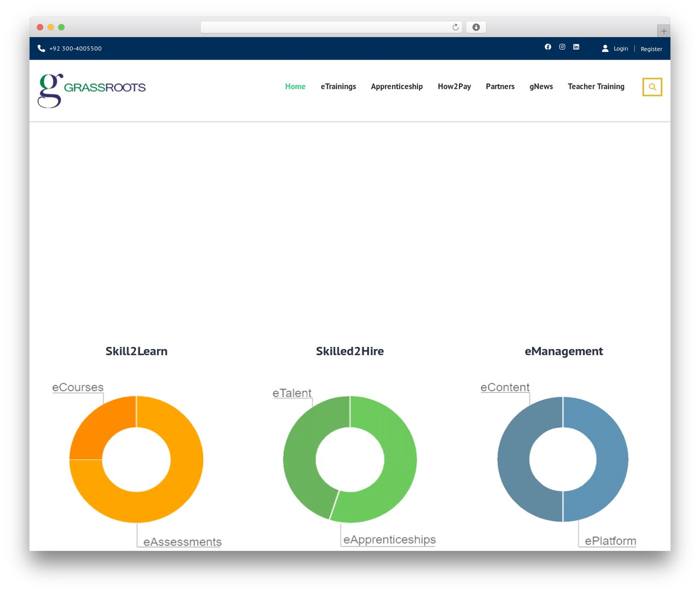
Task: Visit Teacher Training page
Action: (x=596, y=86)
